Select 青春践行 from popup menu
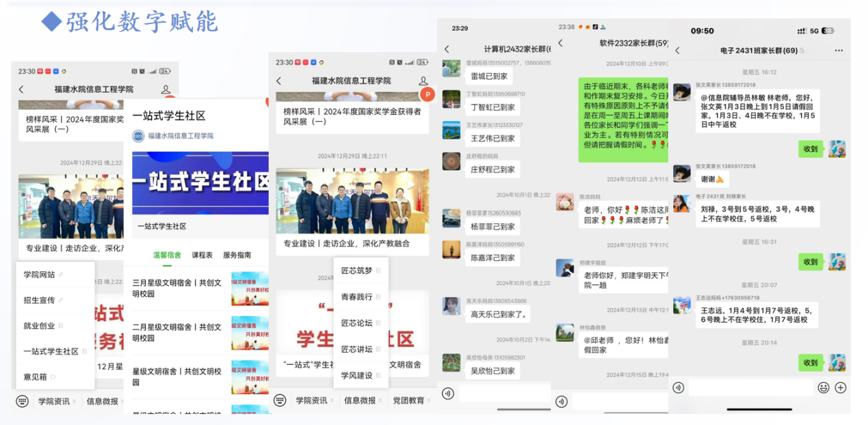This screenshot has height=425, width=868. click(x=360, y=297)
